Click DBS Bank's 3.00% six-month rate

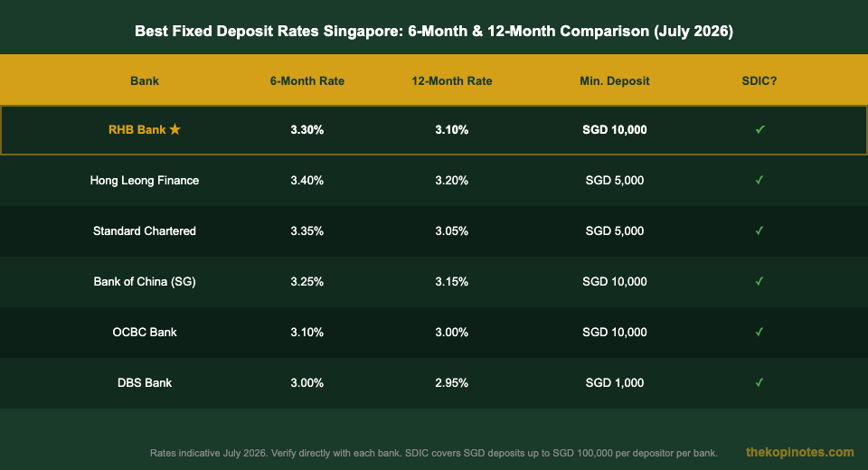coord(307,382)
